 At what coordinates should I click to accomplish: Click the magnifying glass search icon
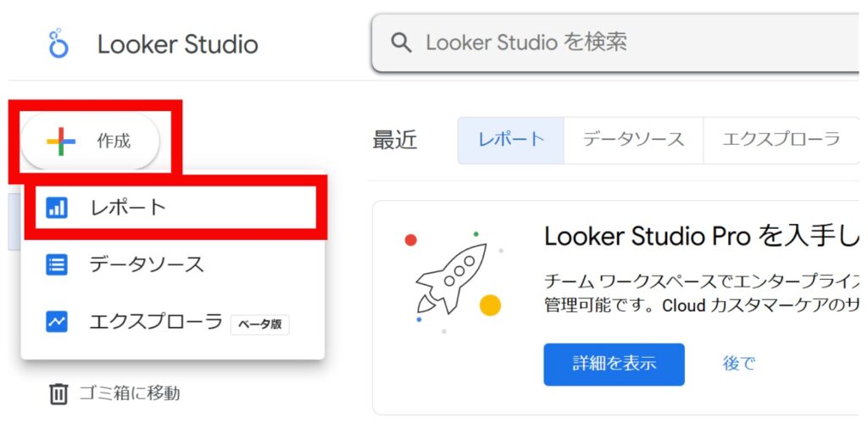click(x=402, y=42)
